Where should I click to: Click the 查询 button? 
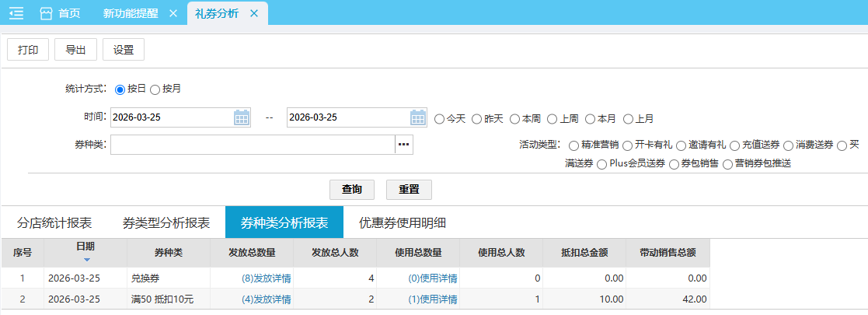(x=352, y=190)
